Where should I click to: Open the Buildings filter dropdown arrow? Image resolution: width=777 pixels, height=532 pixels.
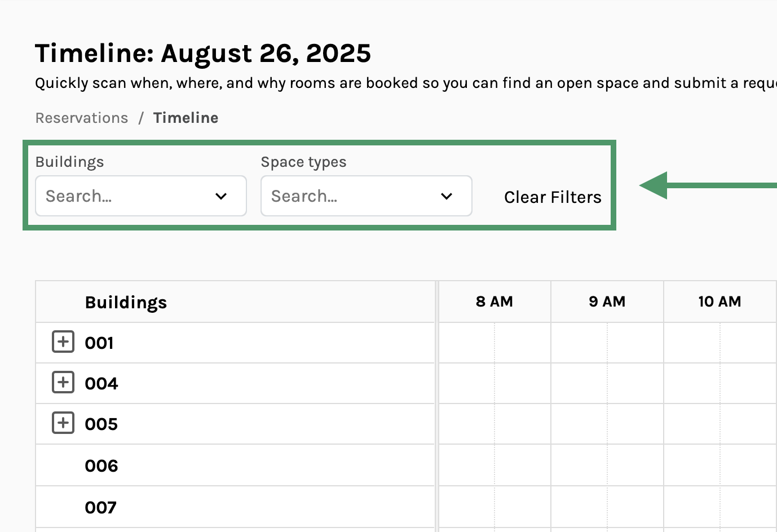(x=221, y=196)
